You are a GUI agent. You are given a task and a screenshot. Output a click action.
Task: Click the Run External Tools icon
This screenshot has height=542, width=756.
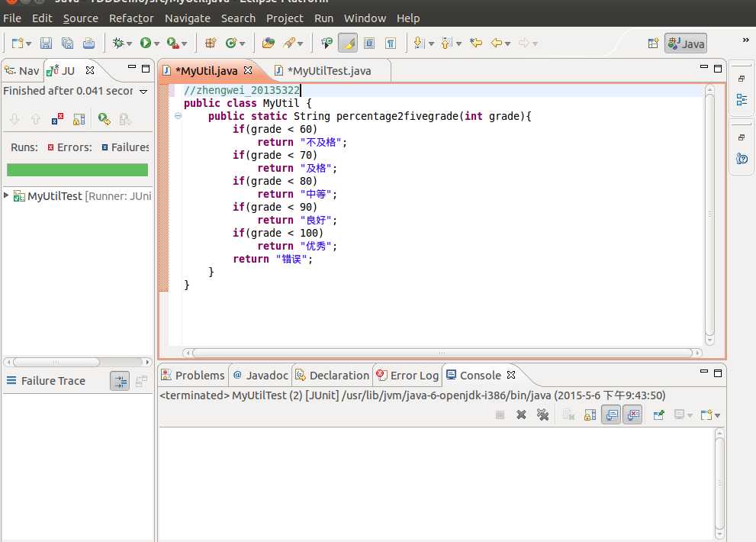(172, 43)
